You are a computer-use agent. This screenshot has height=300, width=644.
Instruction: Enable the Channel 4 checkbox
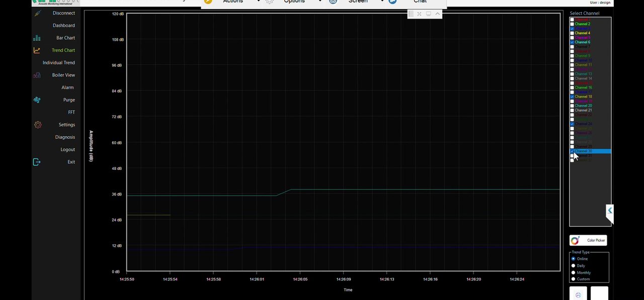point(572,33)
